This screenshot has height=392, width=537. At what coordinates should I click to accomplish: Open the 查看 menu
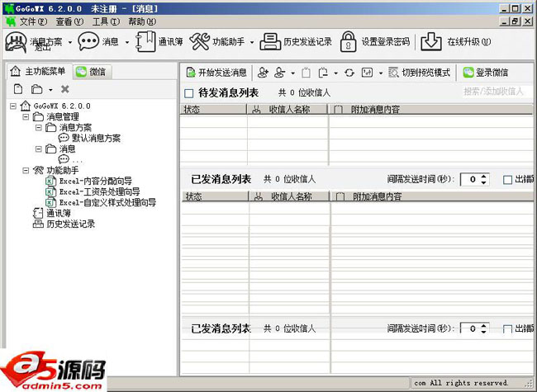(69, 21)
